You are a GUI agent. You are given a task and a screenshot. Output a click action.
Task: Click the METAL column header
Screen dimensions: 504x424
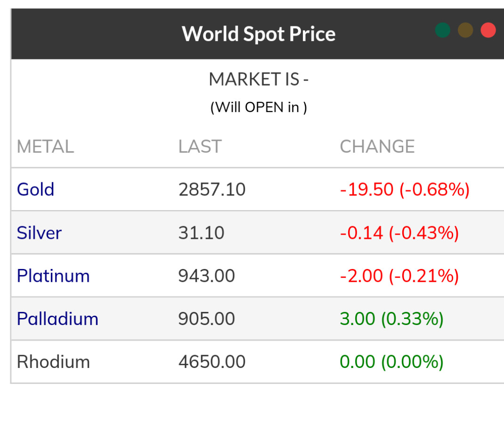(45, 147)
